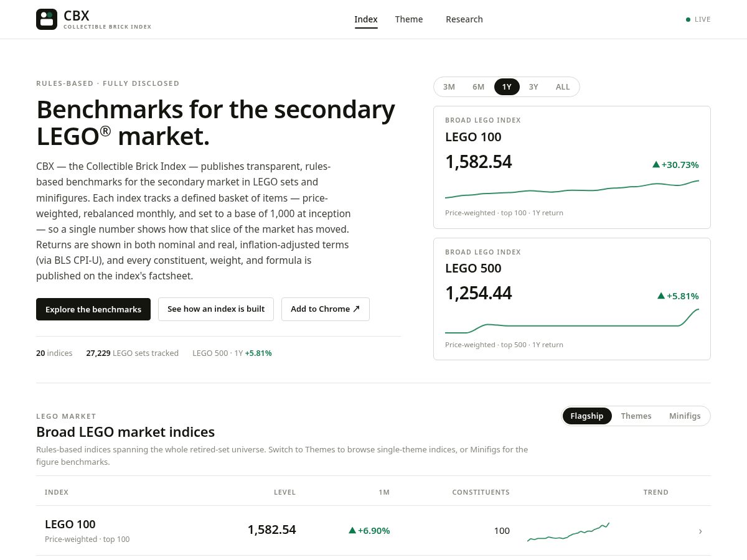Viewport: 747px width, 560px height.
Task: Click the 1,254.44 index level value
Action: pos(478,292)
